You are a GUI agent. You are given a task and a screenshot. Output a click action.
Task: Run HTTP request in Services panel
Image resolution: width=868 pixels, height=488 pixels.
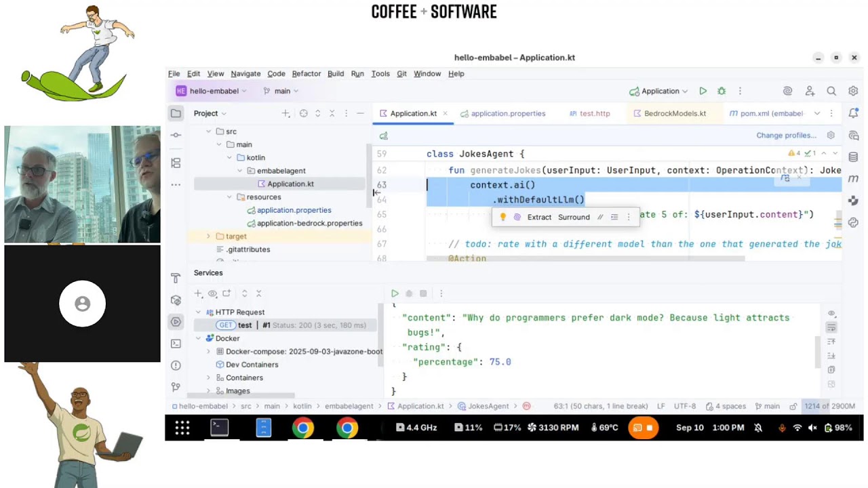(x=395, y=293)
